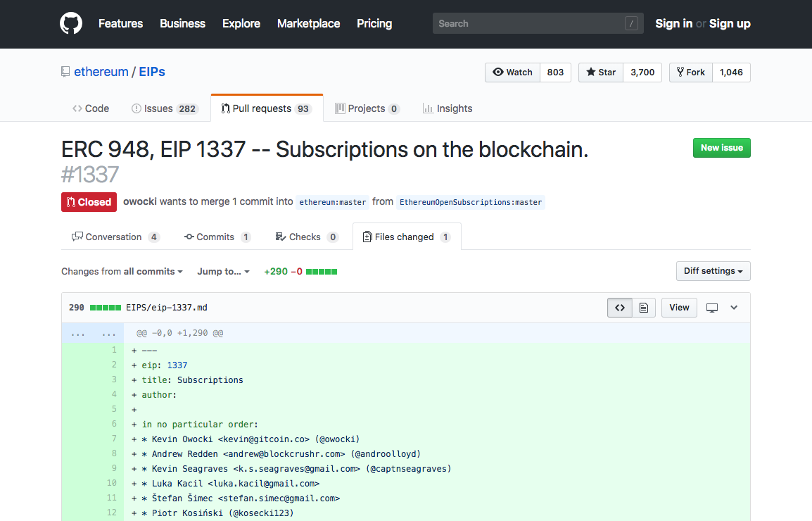Click the View file button
This screenshot has width=812, height=521.
pyautogui.click(x=679, y=308)
